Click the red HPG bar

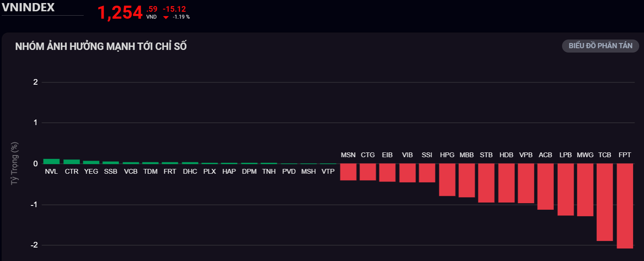(447, 180)
